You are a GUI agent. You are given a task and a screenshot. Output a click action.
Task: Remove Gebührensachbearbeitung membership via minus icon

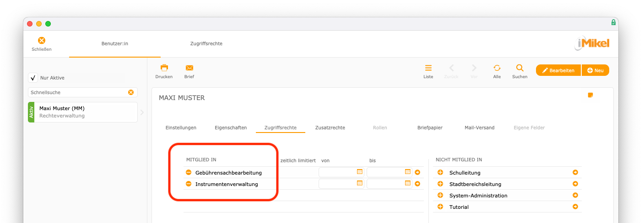(x=189, y=172)
